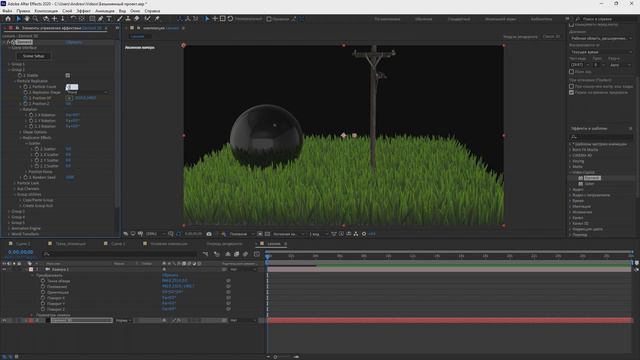640x360 pixels.
Task: Click label color swatch of Камера 1 layer
Action: pyautogui.click(x=31, y=270)
